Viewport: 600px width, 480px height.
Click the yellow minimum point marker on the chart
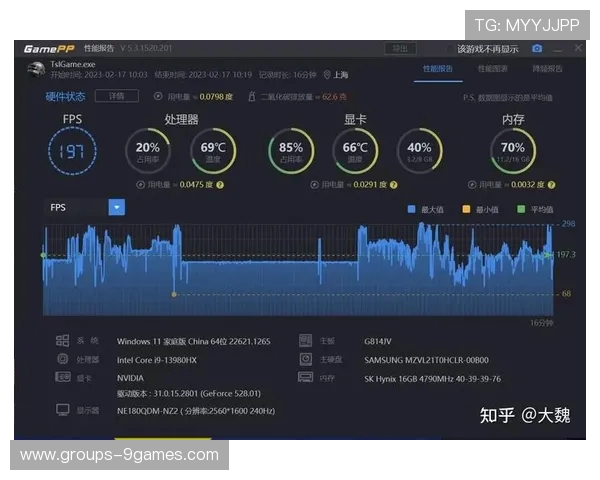point(174,294)
